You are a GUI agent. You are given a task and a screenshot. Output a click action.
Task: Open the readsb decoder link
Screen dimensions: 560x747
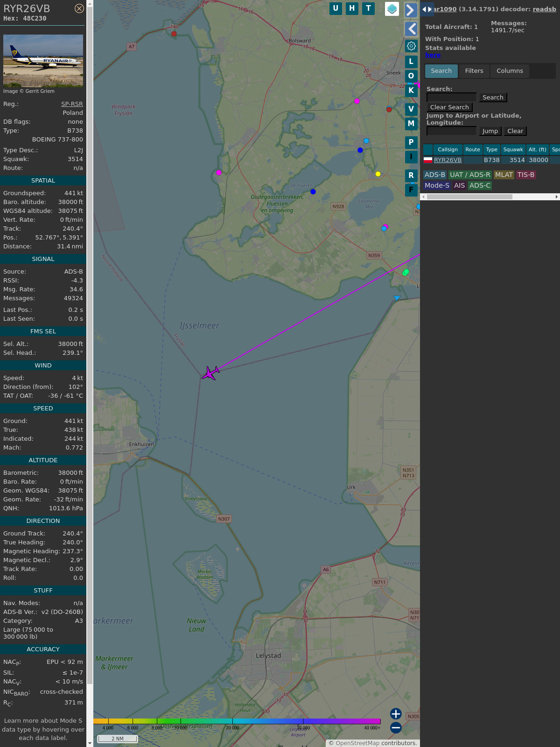tap(544, 9)
